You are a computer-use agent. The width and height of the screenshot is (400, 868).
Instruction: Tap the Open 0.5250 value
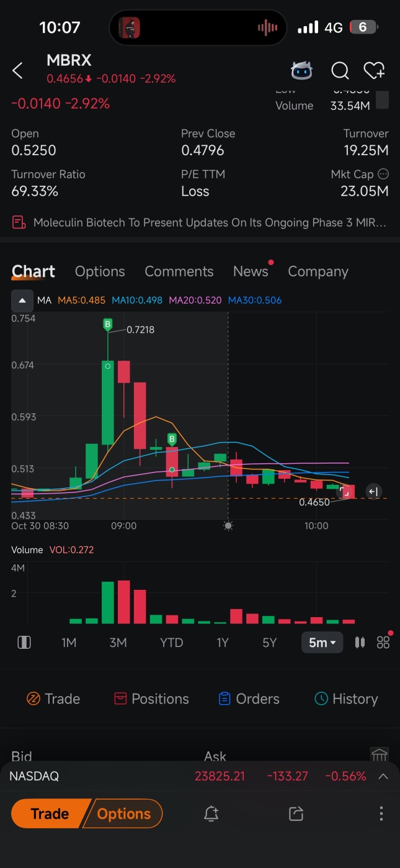point(33,150)
